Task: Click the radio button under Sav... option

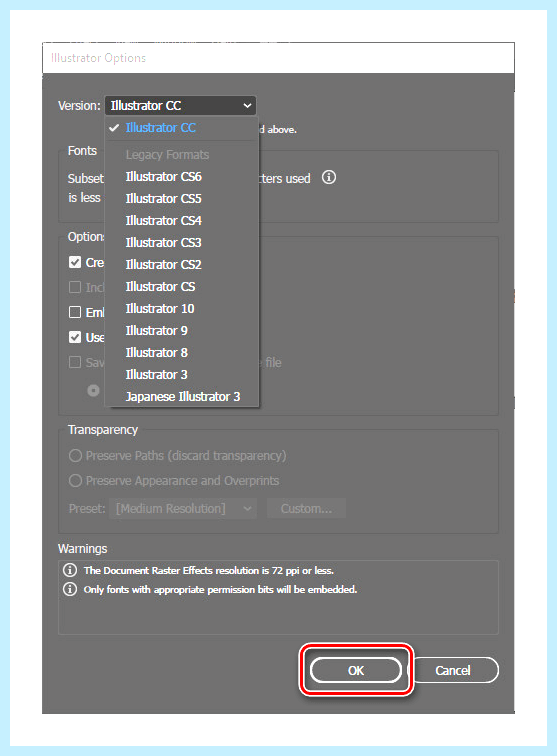Action: pos(94,390)
